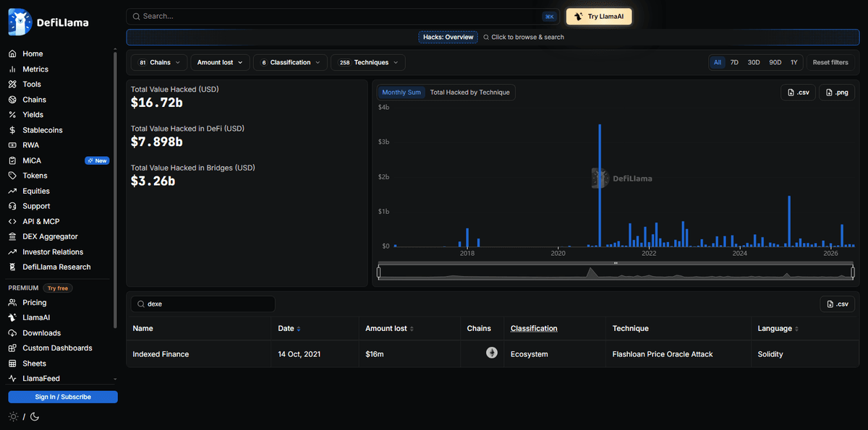The width and height of the screenshot is (868, 430).
Task: Open the Techniques filter dropdown
Action: tap(368, 63)
